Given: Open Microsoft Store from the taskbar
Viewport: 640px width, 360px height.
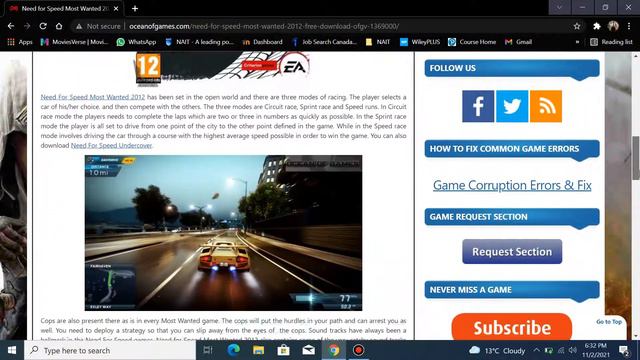Looking at the screenshot, I should 284,350.
